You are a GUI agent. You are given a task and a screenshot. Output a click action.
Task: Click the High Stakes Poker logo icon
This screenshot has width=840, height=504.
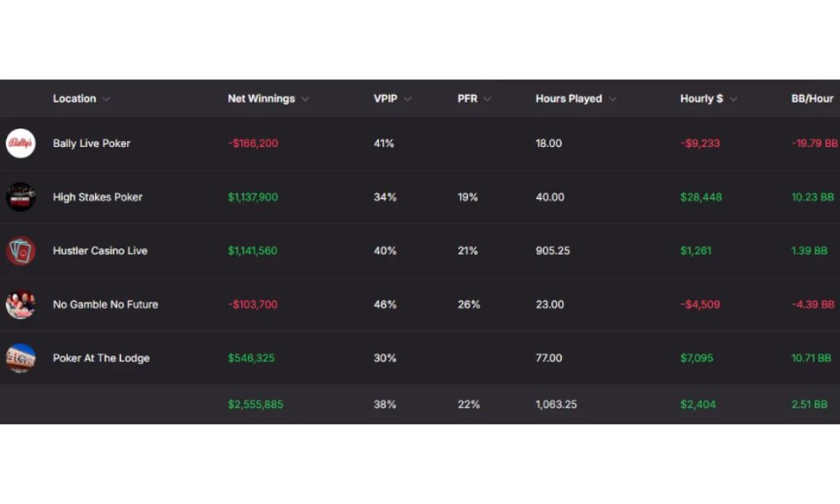(x=20, y=197)
